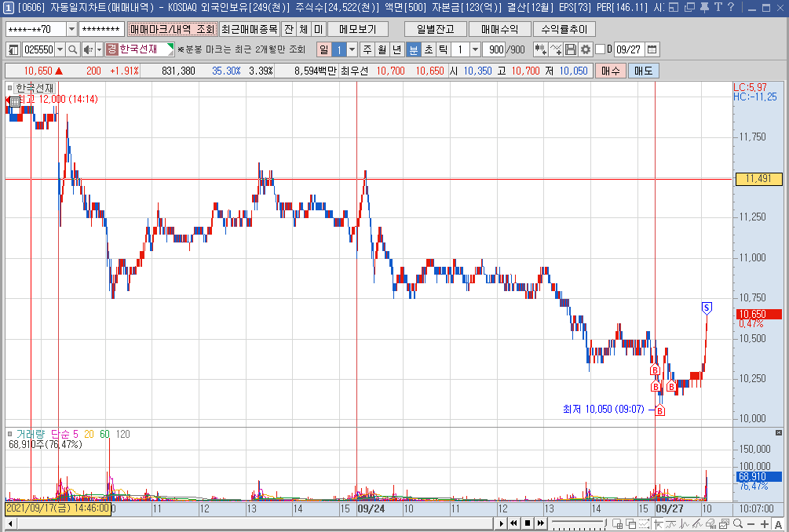Toggle the 잔 button

(x=289, y=29)
